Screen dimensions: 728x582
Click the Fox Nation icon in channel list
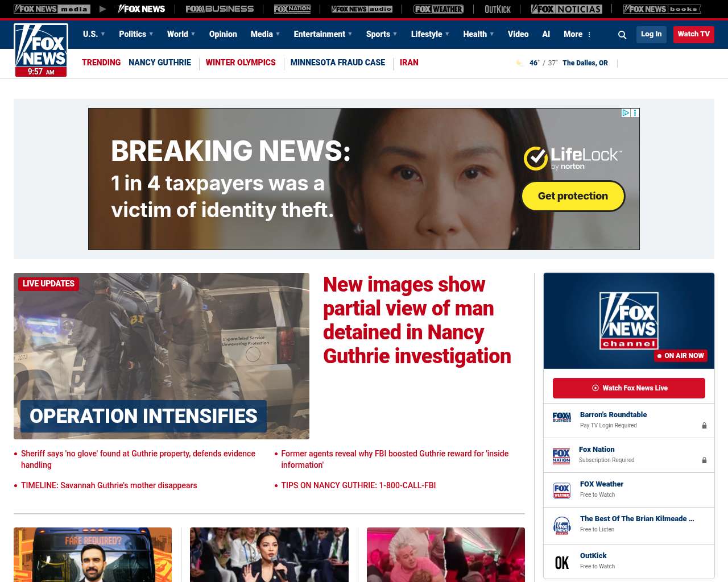[x=561, y=456]
